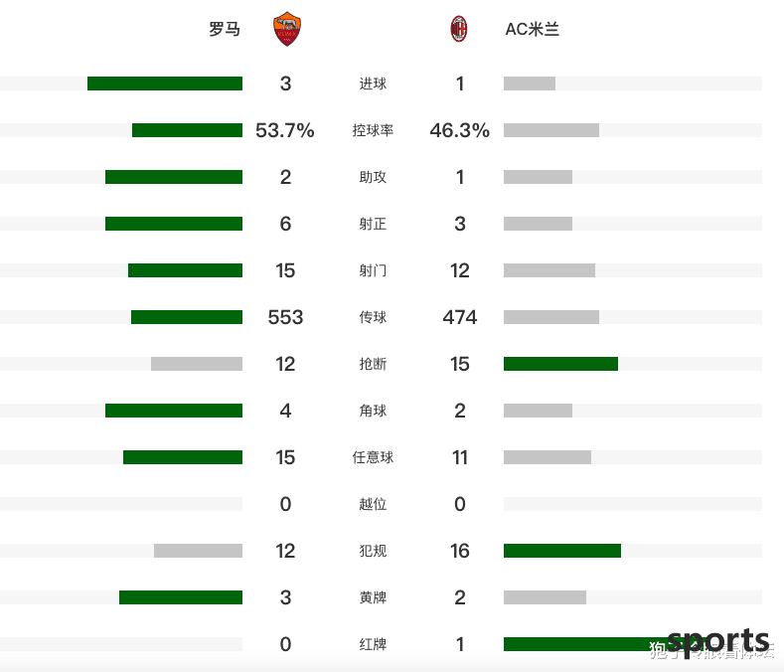
Task: Open the AC米兰 team name
Action: [532, 29]
